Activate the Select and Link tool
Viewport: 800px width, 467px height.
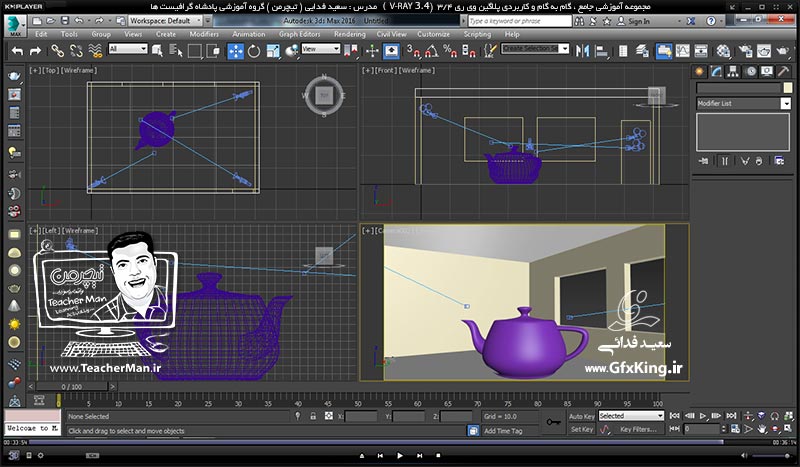[57, 51]
